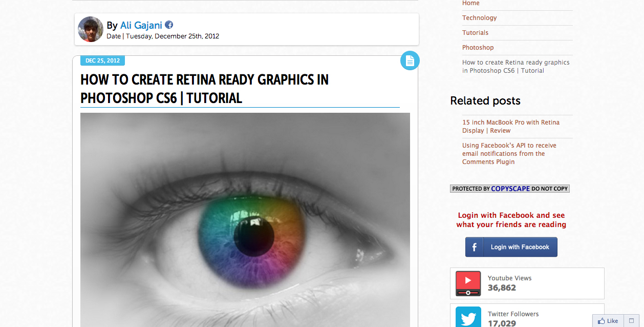Click the Related posts heading

click(x=485, y=101)
